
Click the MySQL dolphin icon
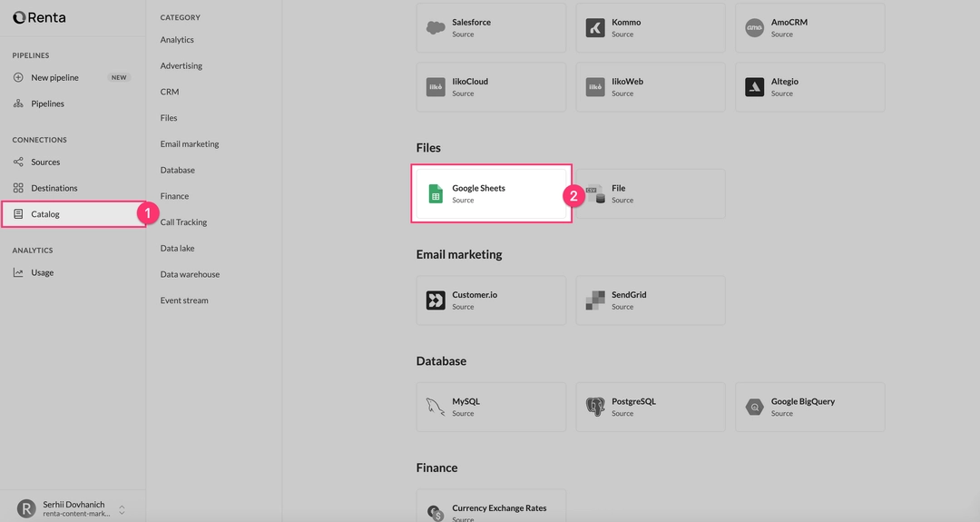[436, 407]
